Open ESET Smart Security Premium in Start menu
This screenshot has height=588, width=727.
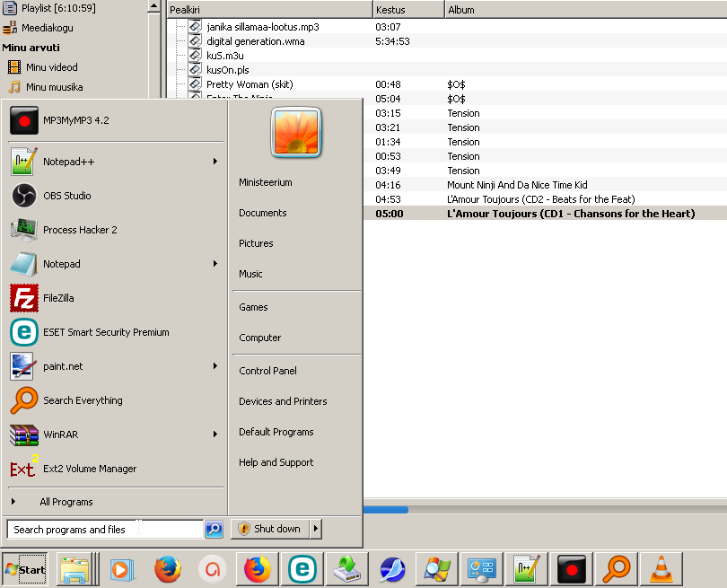tap(116, 332)
